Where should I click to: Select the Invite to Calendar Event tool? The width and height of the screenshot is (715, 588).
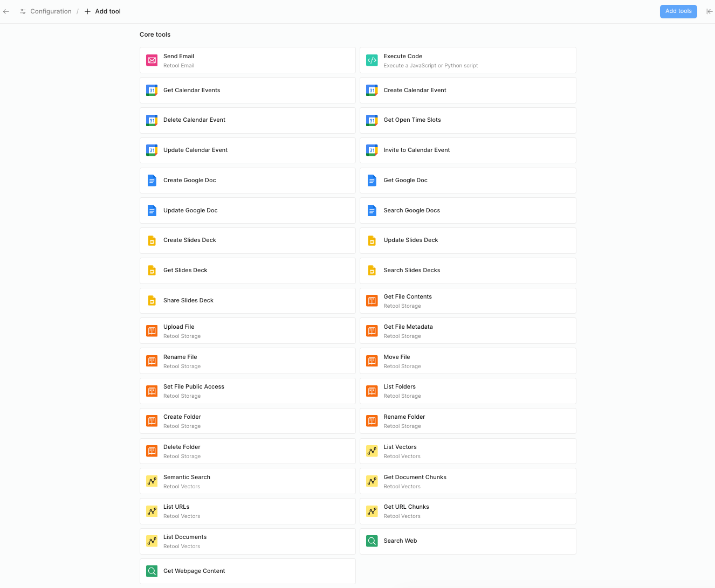(467, 150)
